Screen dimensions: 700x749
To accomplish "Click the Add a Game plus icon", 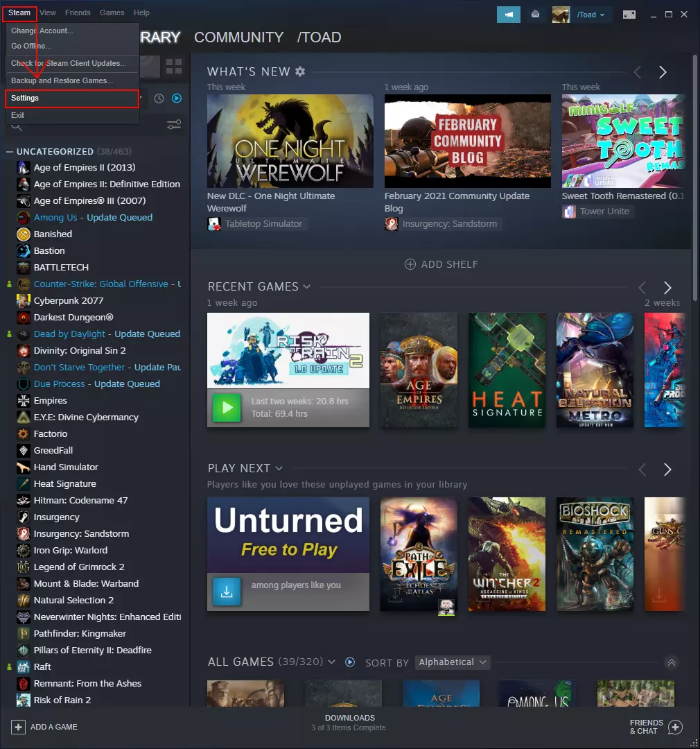I will point(18,727).
